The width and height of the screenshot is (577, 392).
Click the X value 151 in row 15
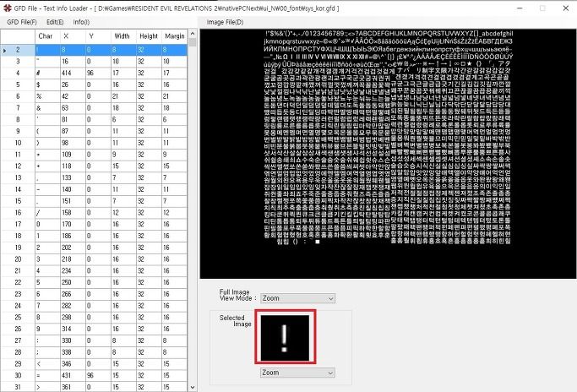(x=73, y=201)
